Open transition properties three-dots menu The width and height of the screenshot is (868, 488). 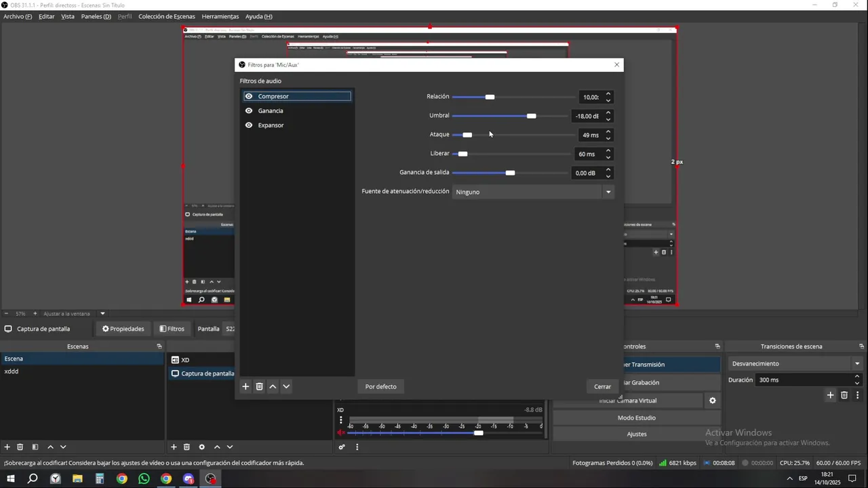tap(857, 394)
